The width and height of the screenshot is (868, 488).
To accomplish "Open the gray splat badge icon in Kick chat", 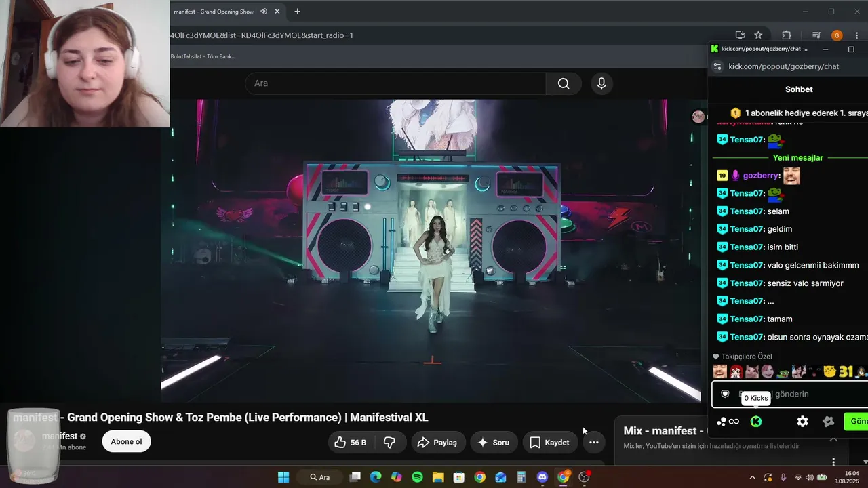I will tap(828, 422).
